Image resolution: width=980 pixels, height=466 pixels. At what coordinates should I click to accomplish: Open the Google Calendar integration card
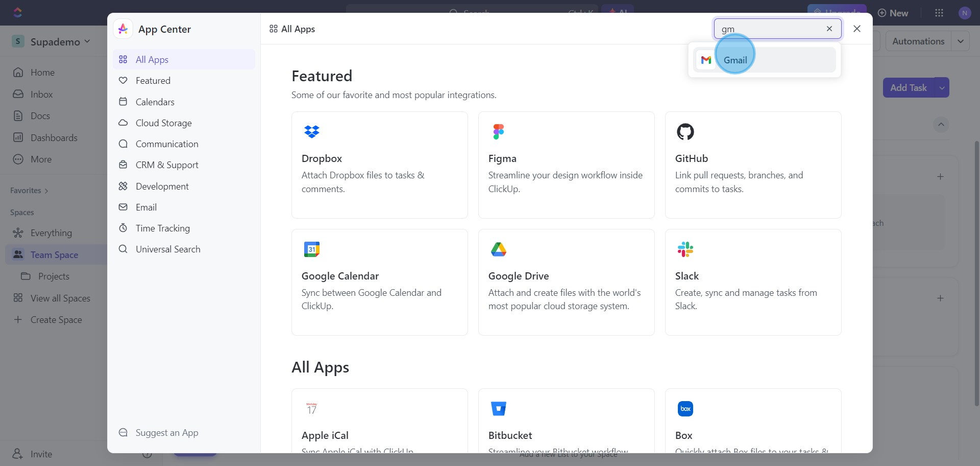[379, 282]
